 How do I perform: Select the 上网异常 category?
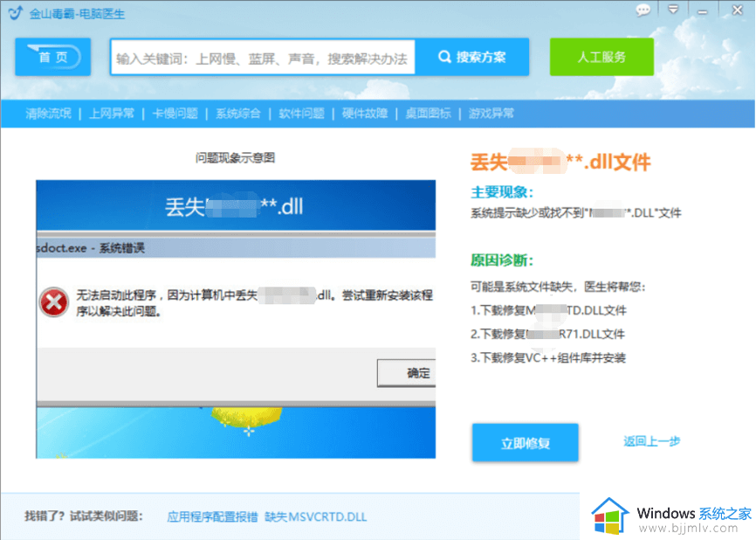coord(112,114)
